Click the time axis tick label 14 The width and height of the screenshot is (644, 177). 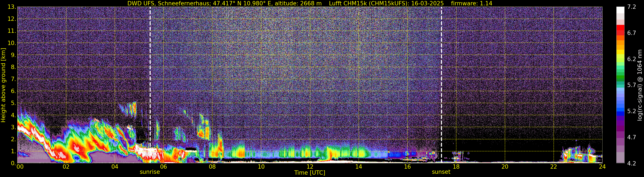pyautogui.click(x=358, y=167)
